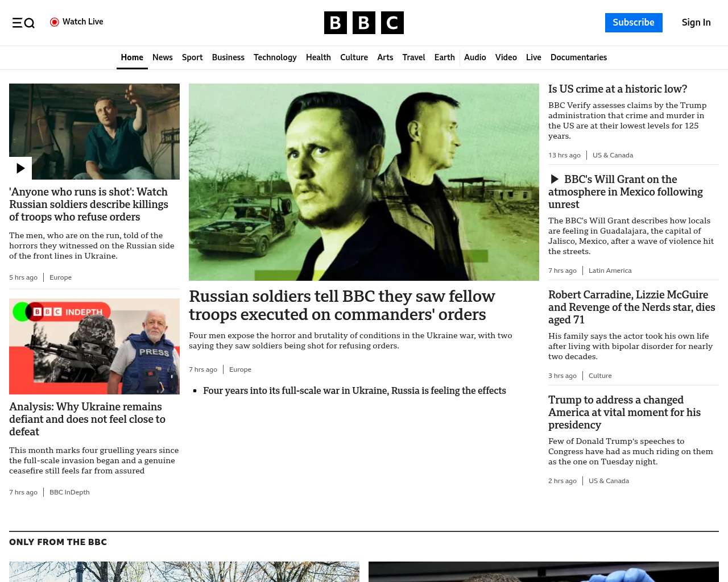728x582 pixels.
Task: Open the Audio navigation item
Action: point(475,57)
